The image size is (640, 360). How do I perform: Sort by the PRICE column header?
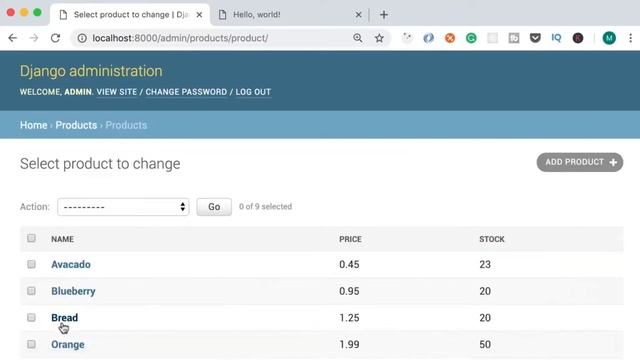pos(350,239)
